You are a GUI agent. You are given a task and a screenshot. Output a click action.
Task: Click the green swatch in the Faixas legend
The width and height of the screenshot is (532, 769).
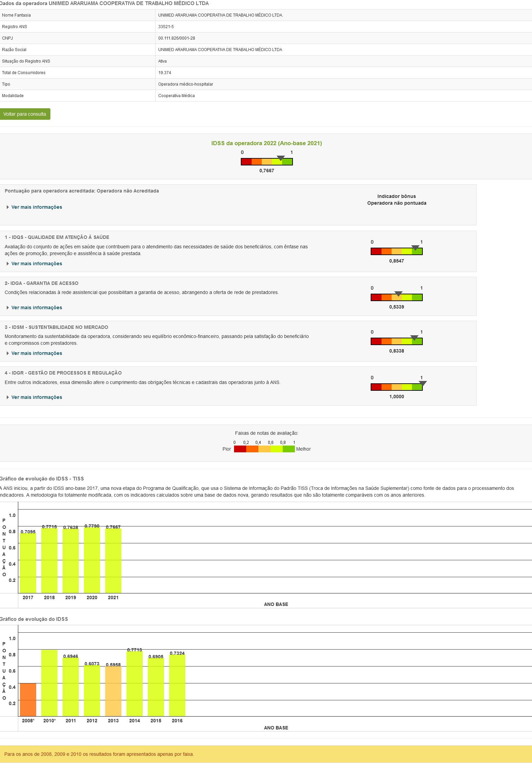(289, 449)
